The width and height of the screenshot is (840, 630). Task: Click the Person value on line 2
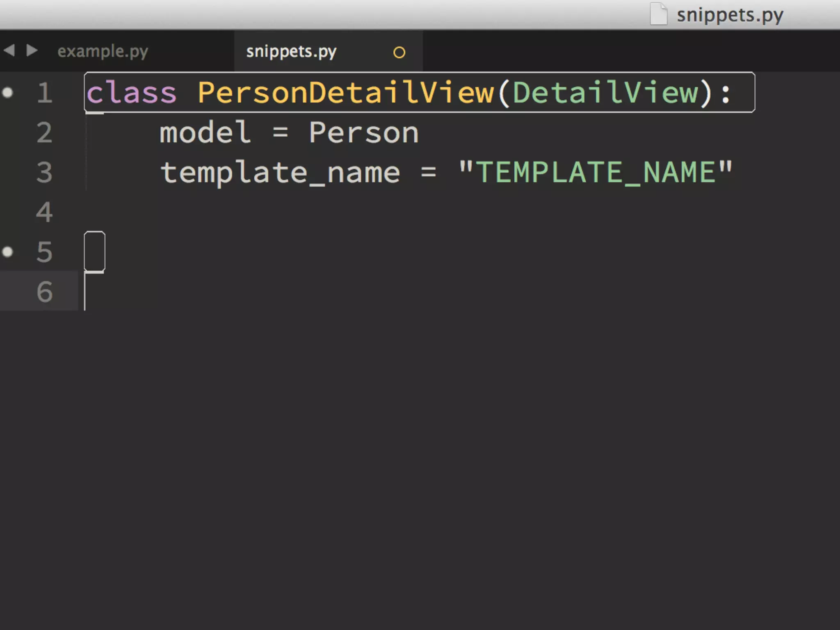[x=364, y=132]
